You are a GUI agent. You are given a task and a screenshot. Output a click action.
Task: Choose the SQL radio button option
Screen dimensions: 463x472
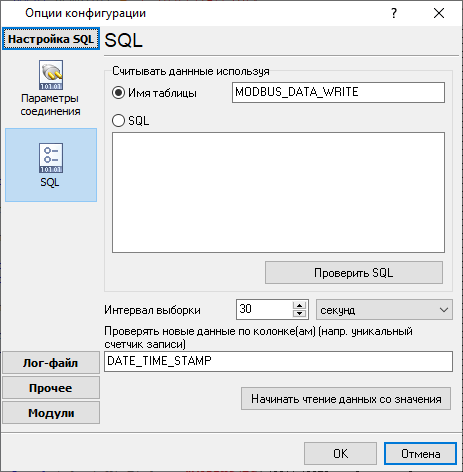pos(118,121)
